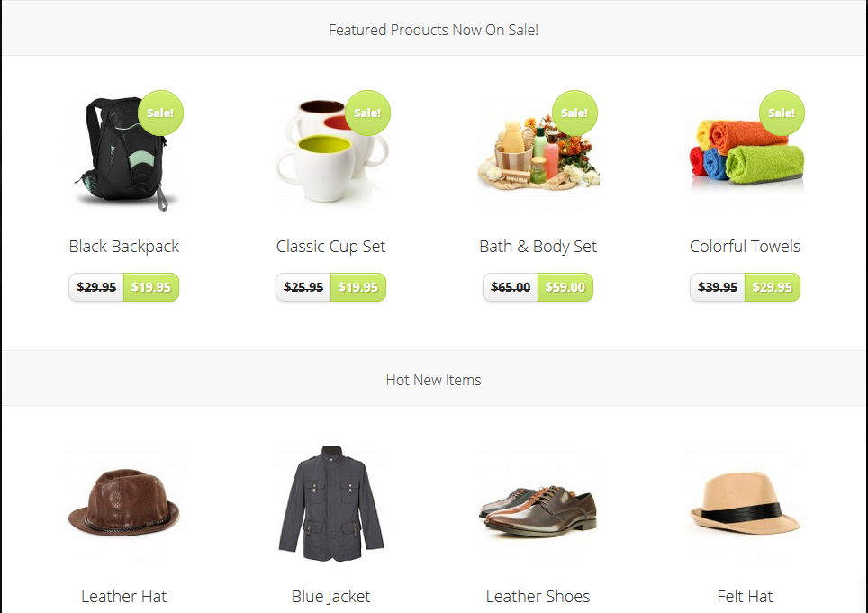This screenshot has height=613, width=868.
Task: Click the Classic Cup Set product image
Action: coord(331,154)
